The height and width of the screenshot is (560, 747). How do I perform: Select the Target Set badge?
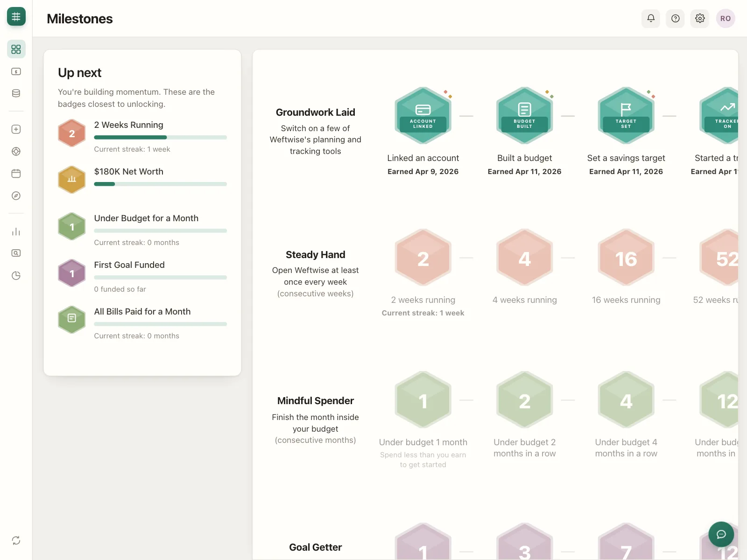pyautogui.click(x=626, y=116)
